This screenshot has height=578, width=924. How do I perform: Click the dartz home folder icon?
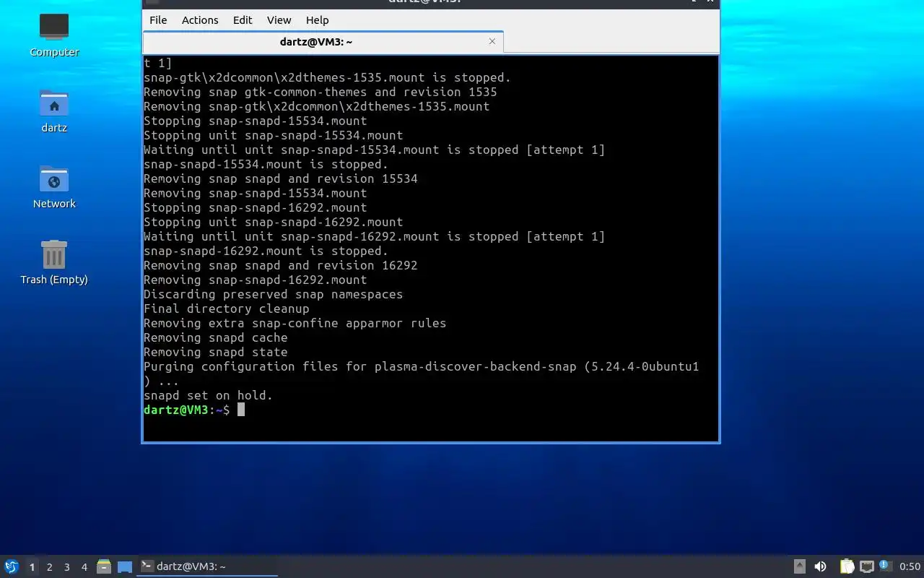pyautogui.click(x=54, y=111)
